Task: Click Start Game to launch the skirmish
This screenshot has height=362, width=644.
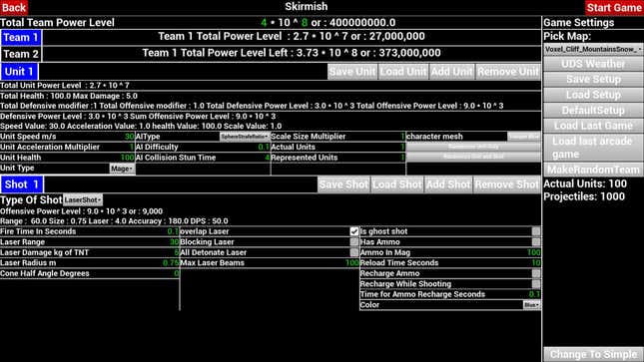Action: tap(614, 7)
